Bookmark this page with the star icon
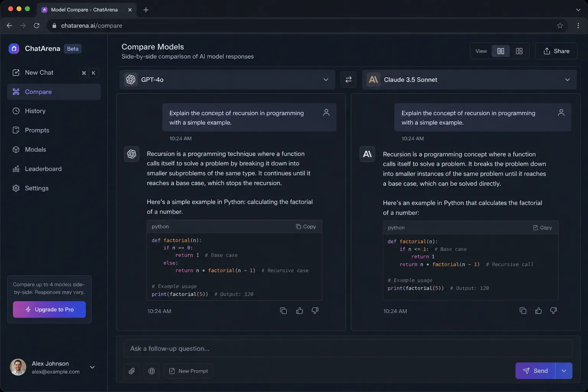Image resolution: width=588 pixels, height=392 pixels. click(560, 26)
